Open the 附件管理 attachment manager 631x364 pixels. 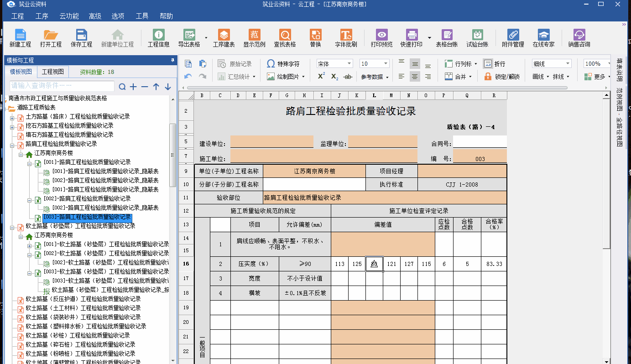pos(513,38)
